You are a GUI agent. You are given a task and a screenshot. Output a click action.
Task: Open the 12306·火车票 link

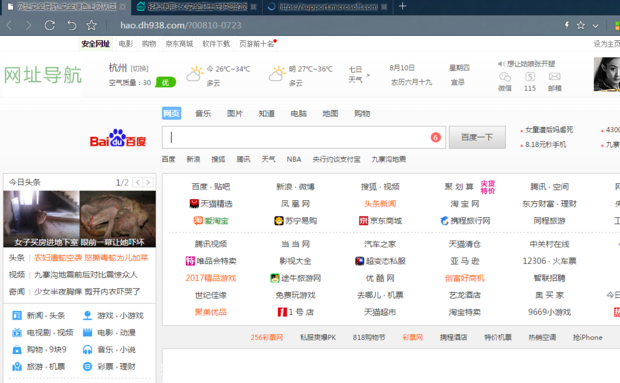click(549, 261)
